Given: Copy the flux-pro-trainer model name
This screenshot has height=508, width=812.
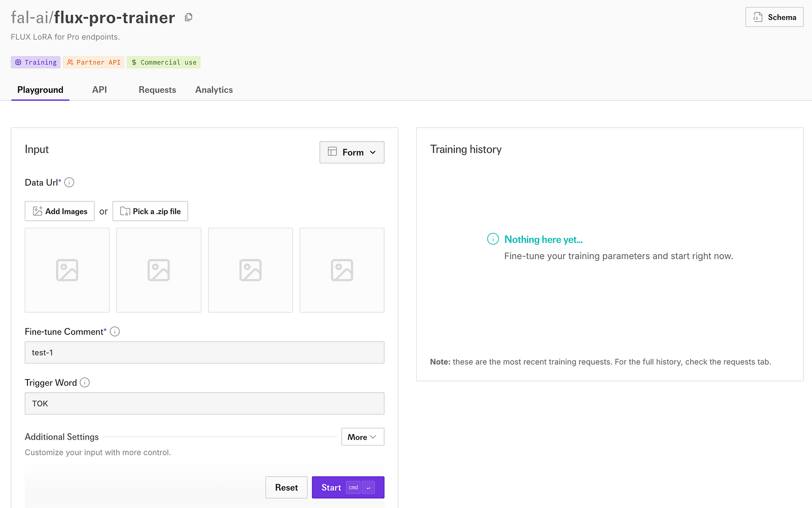Looking at the screenshot, I should (188, 17).
